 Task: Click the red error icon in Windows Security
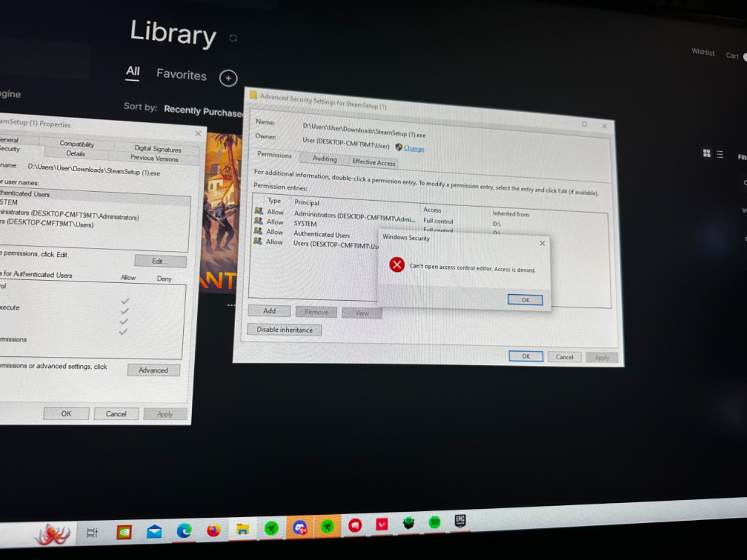[x=397, y=265]
